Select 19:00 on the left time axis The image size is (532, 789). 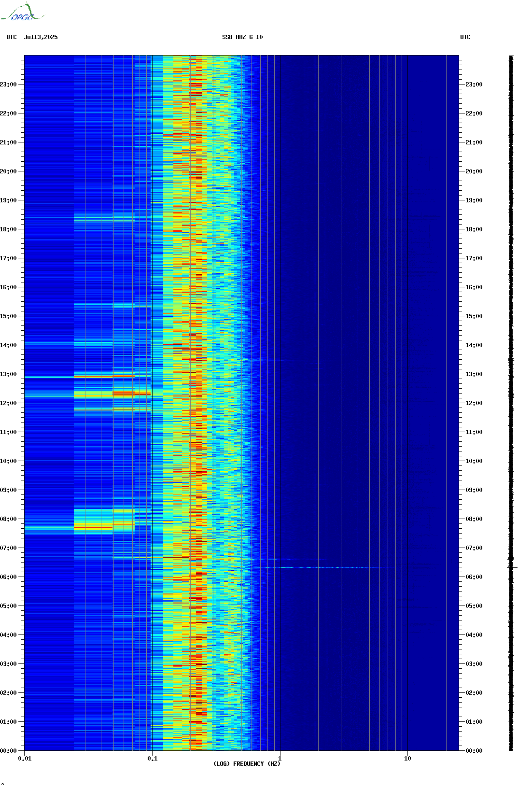pos(8,200)
